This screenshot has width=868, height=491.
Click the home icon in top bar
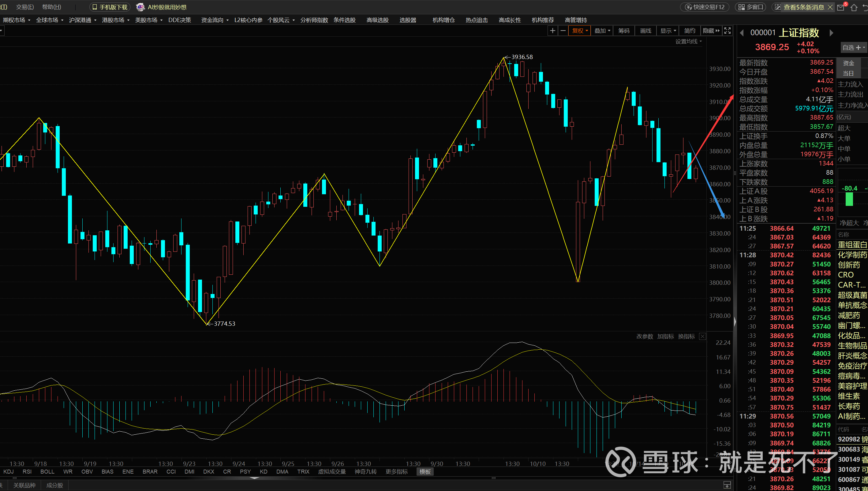click(854, 7)
